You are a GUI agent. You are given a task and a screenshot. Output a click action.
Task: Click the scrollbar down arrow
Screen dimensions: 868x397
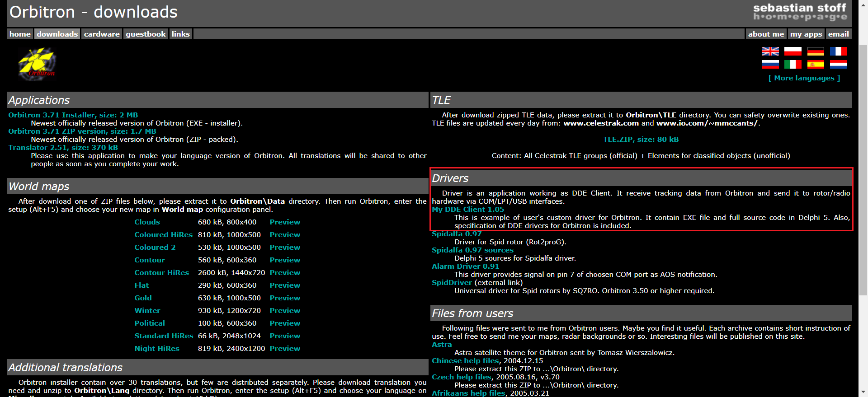click(x=863, y=392)
